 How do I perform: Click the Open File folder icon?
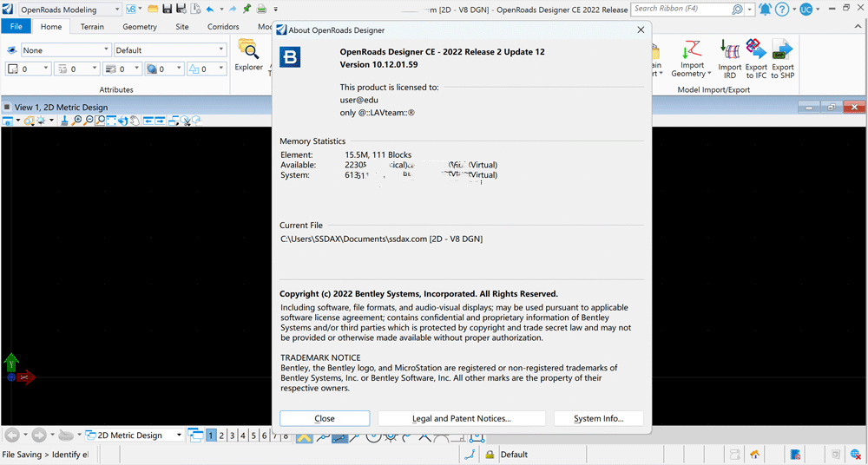click(x=153, y=9)
